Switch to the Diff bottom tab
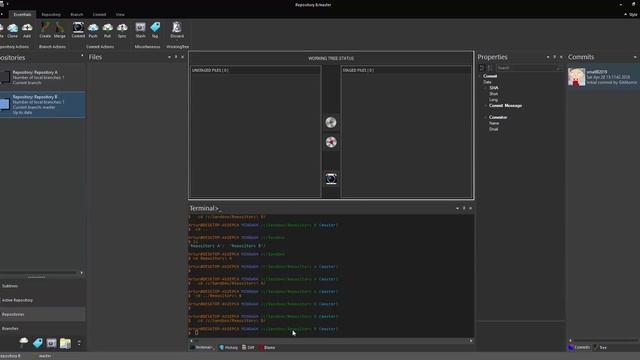Image resolution: width=640 pixels, height=360 pixels. point(248,347)
